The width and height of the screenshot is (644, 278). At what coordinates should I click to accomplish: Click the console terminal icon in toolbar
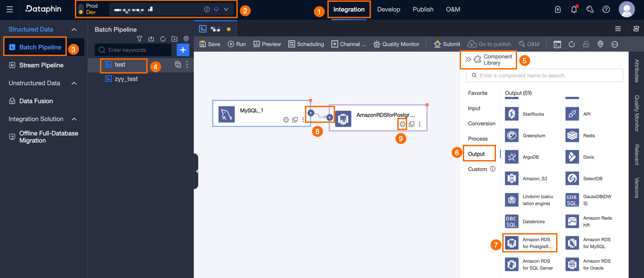click(557, 44)
